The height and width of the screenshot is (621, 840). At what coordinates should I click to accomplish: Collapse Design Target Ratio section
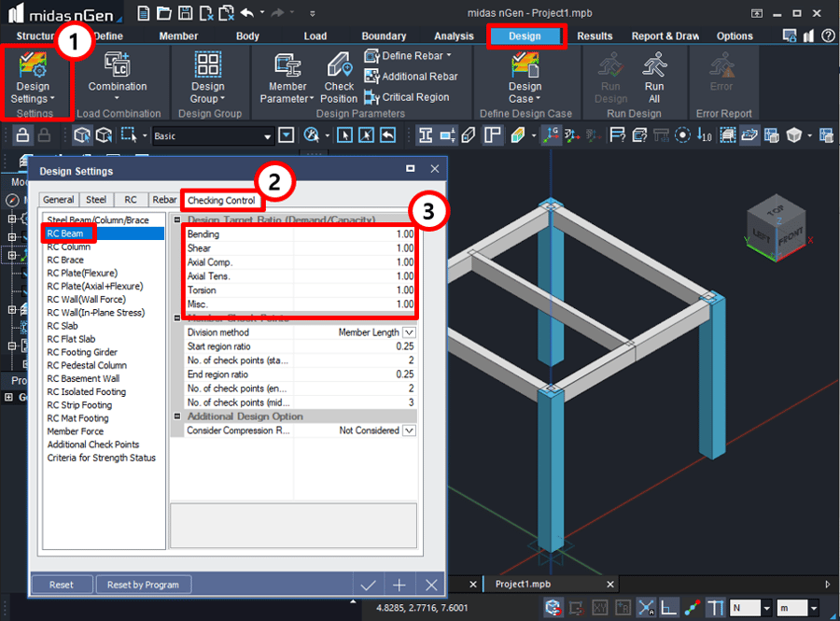click(177, 219)
